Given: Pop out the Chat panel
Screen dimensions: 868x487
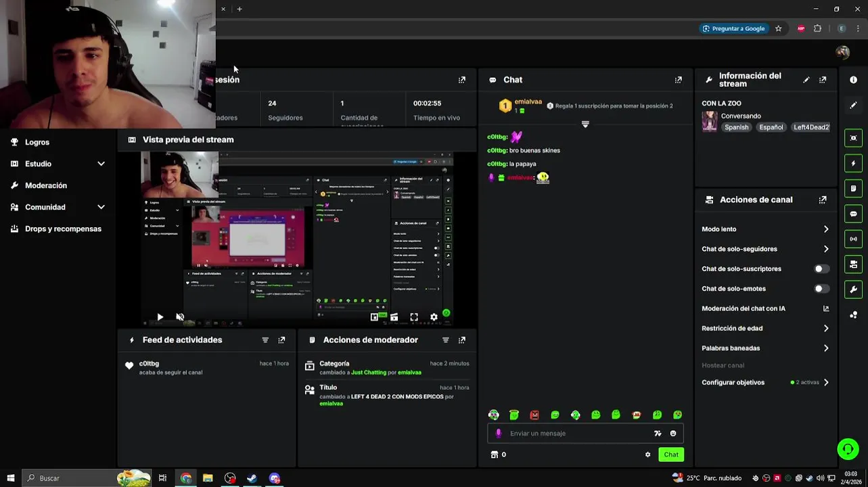Looking at the screenshot, I should pyautogui.click(x=679, y=80).
